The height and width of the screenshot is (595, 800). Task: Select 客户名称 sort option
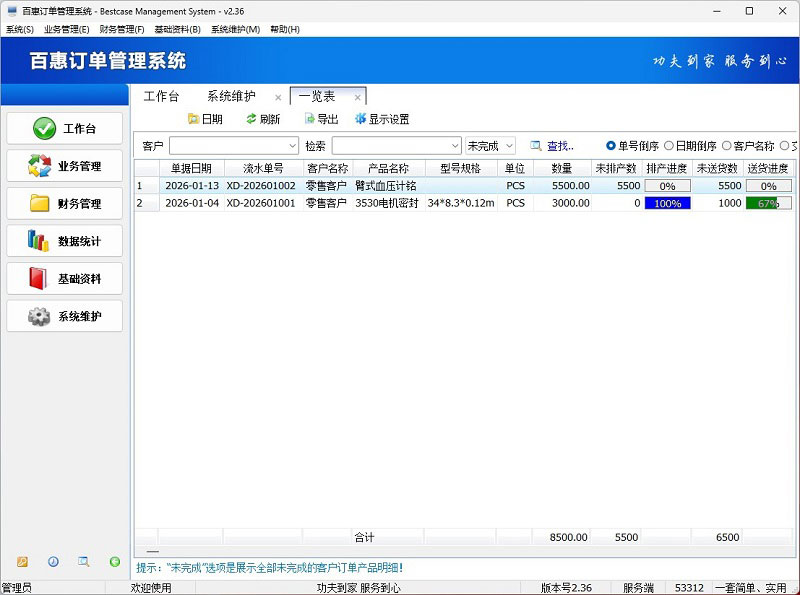[x=748, y=146]
